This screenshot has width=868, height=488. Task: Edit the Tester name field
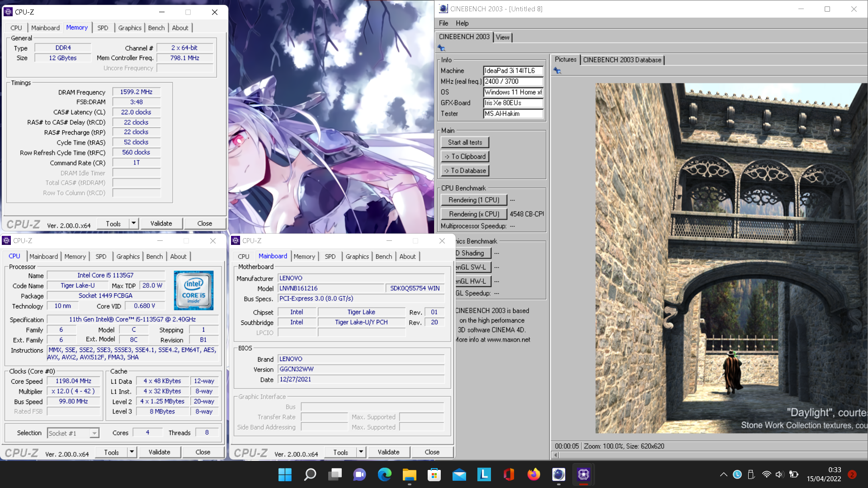513,114
